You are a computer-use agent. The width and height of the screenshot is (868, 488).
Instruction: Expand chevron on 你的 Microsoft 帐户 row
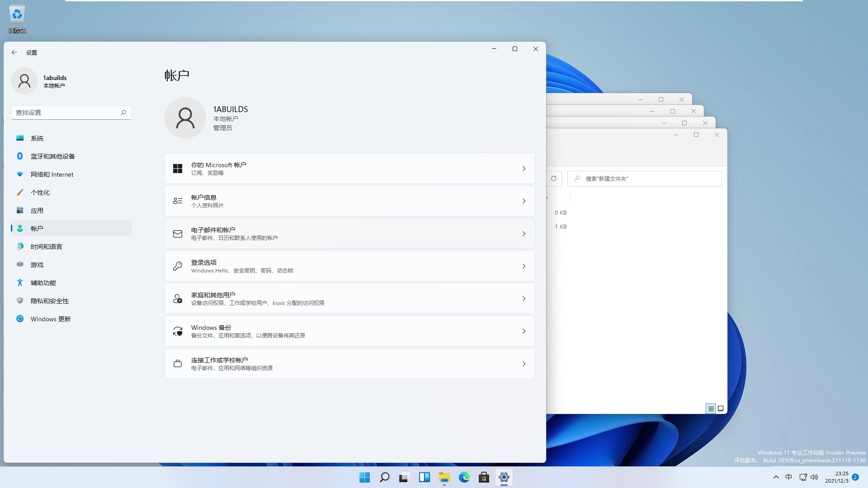[524, 169]
